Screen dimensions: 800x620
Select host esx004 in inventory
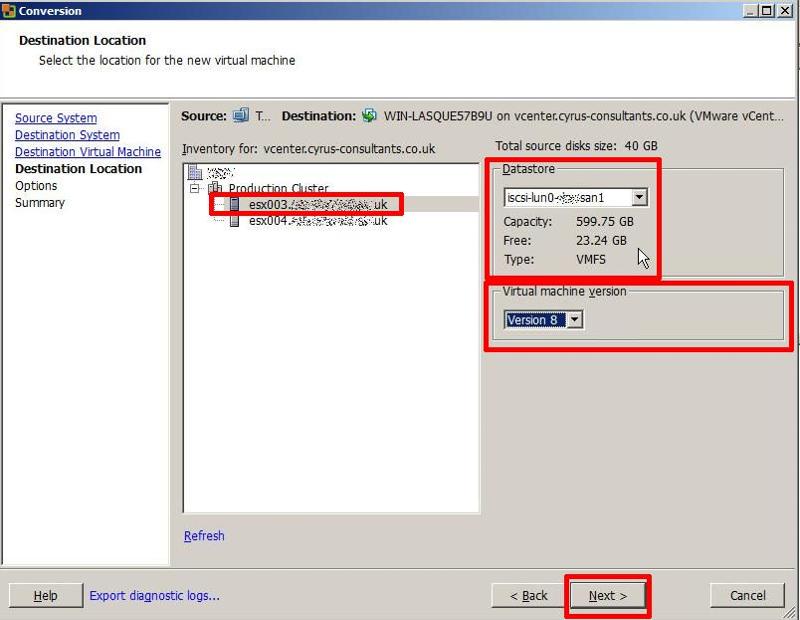coord(318,220)
